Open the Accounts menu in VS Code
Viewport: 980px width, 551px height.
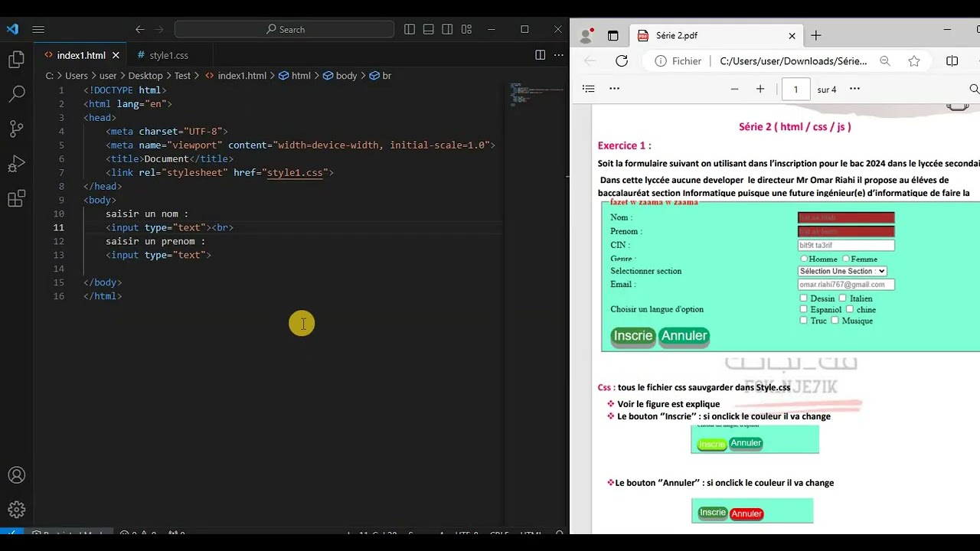[16, 475]
